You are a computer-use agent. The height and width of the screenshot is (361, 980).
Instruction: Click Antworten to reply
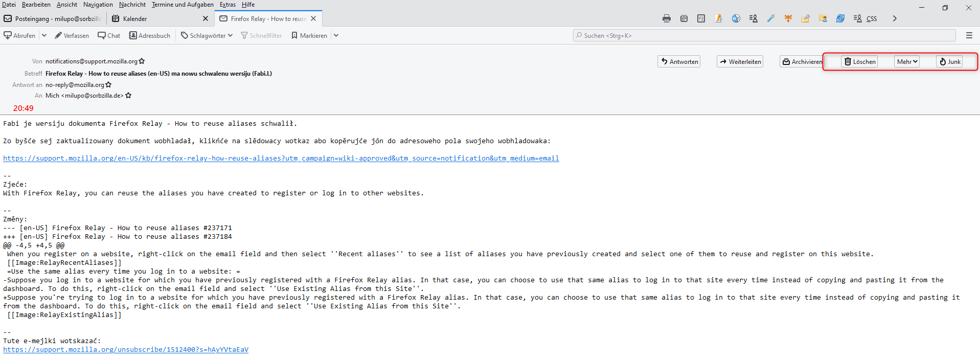click(x=679, y=61)
